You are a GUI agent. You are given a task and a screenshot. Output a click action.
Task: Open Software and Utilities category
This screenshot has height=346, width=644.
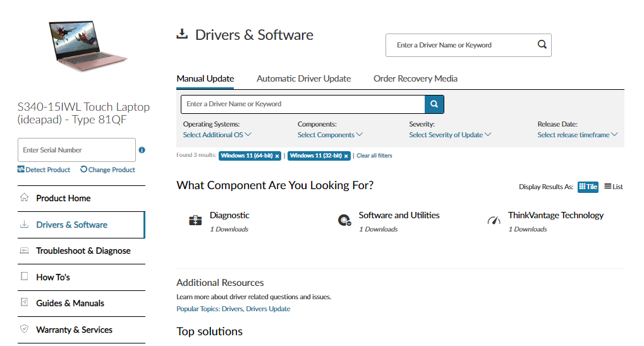(399, 215)
